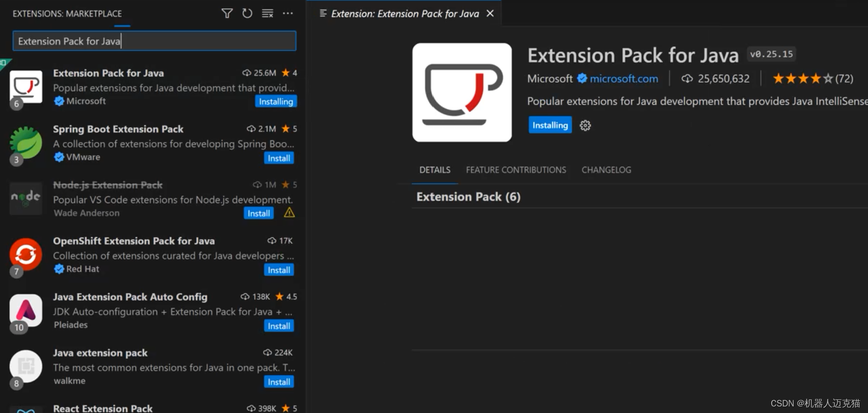Click the five-star rating in extension details
Screen dimensions: 868x413
coord(803,78)
